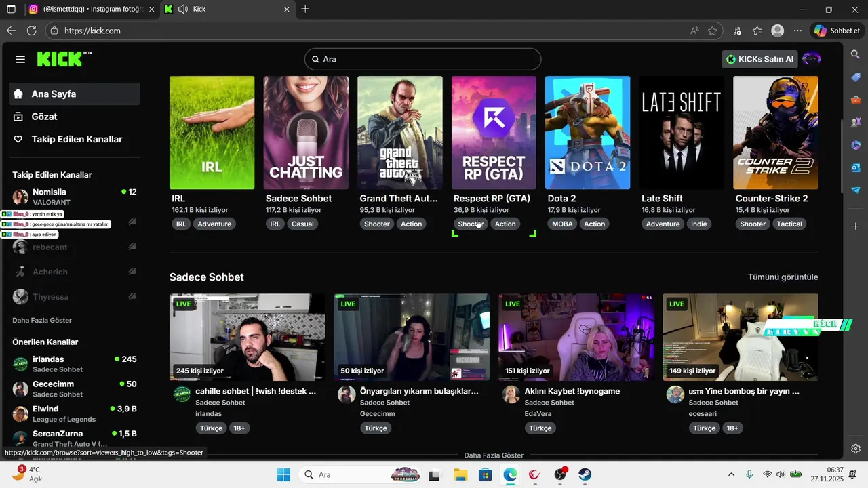Select Indie tag under Late Shift
This screenshot has height=488, width=868.
[698, 224]
